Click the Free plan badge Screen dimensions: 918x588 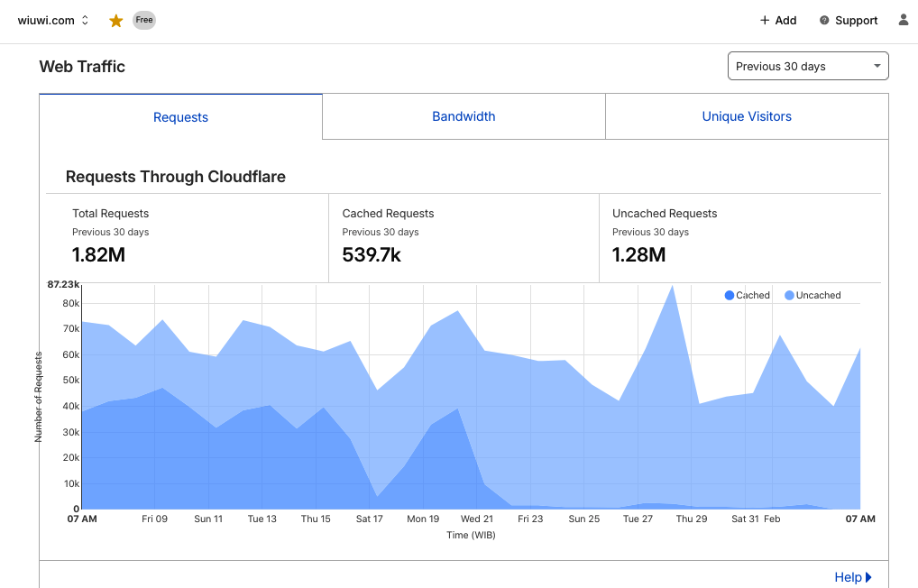pos(144,20)
